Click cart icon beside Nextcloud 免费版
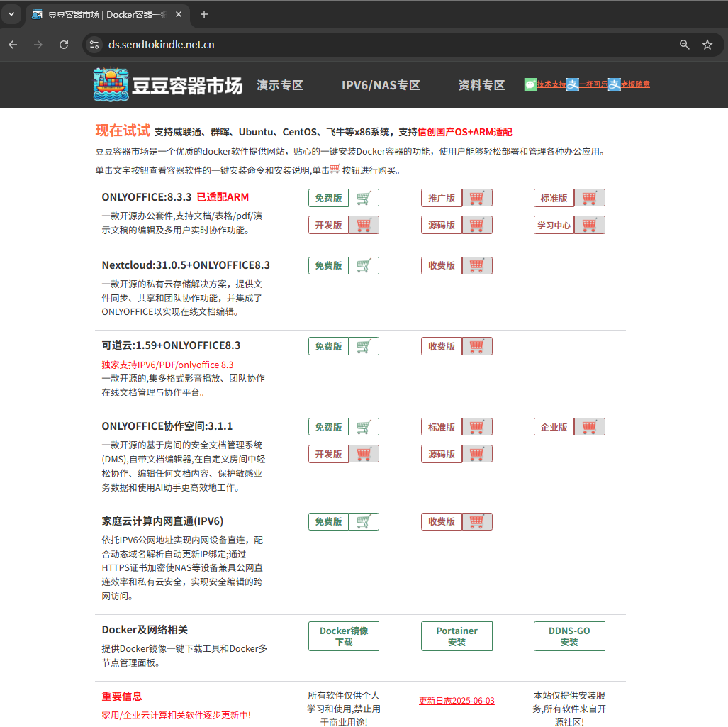The image size is (728, 727). point(364,266)
